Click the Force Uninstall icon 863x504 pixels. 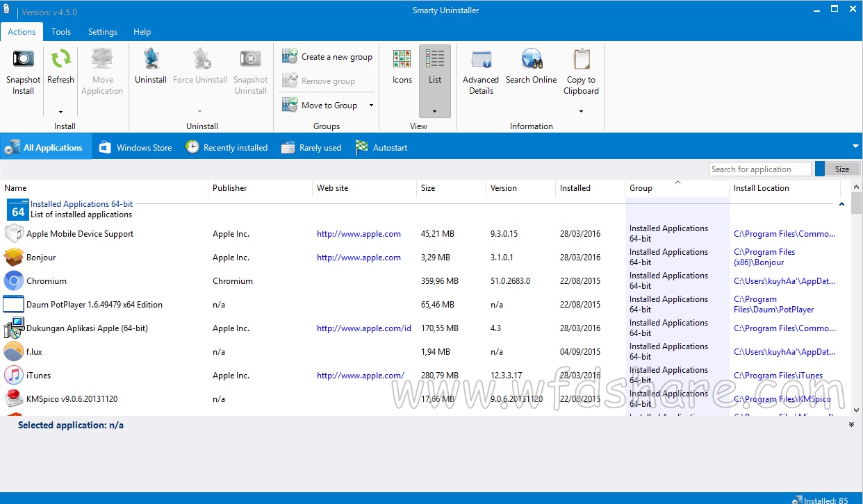(x=200, y=60)
